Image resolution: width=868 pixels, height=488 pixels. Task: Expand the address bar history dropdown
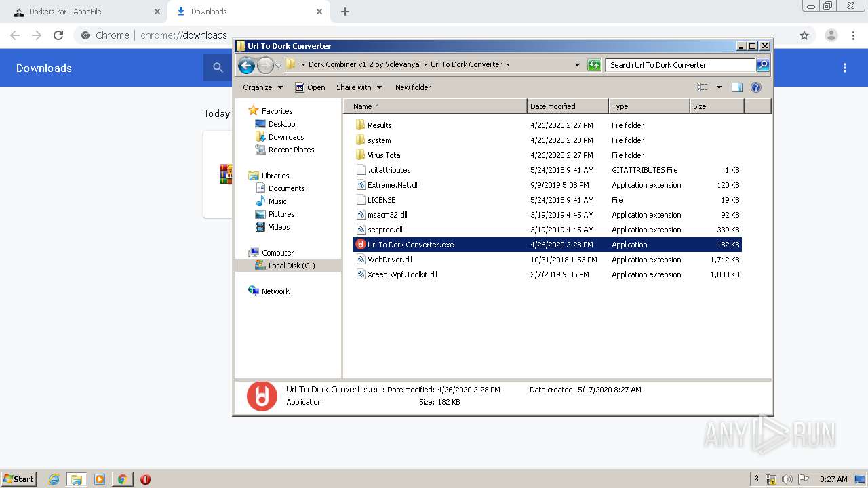577,65
